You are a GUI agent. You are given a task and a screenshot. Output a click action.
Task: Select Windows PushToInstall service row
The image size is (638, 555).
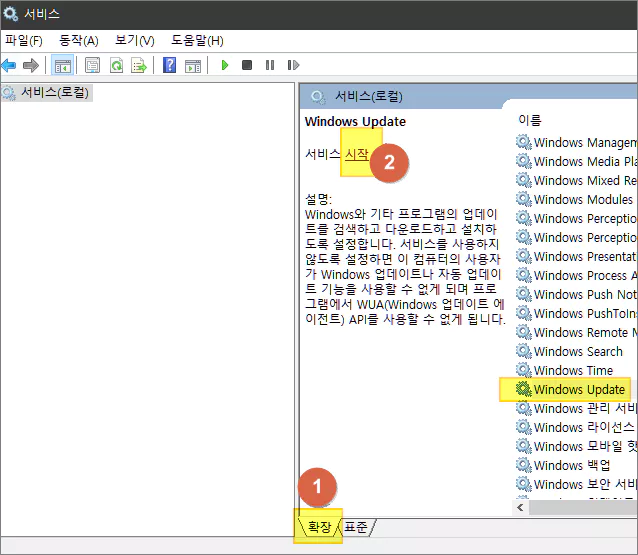coord(576,313)
